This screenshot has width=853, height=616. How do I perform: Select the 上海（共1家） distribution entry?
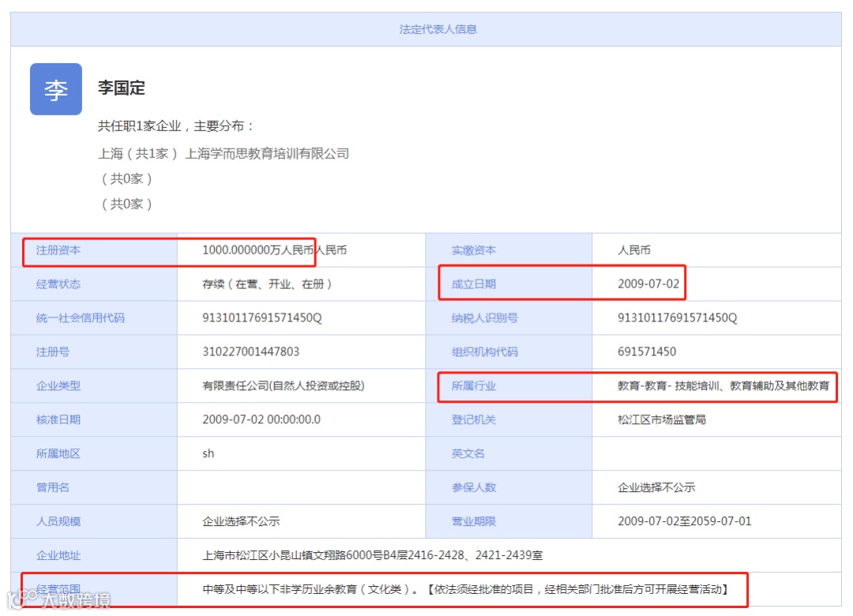pos(137,153)
